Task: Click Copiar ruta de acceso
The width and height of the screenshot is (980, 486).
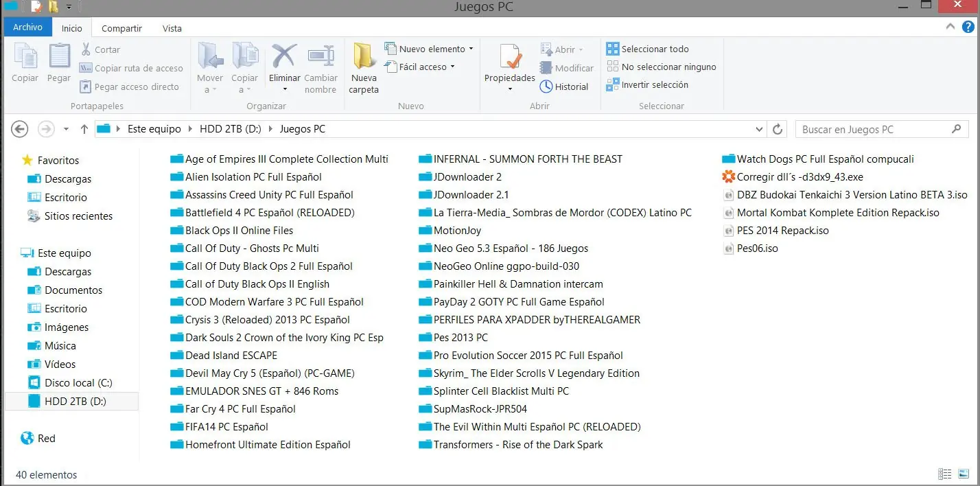Action: pyautogui.click(x=130, y=68)
